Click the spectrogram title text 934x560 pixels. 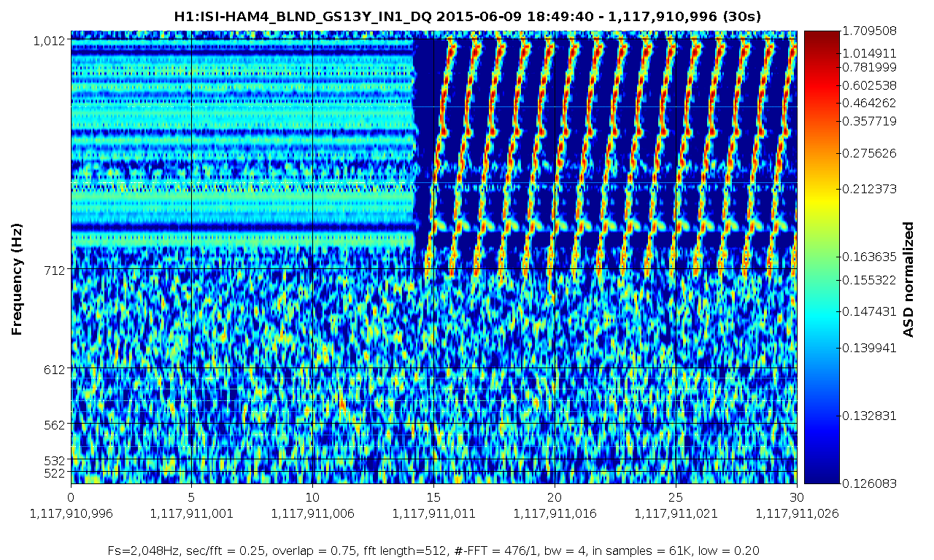[x=467, y=16]
